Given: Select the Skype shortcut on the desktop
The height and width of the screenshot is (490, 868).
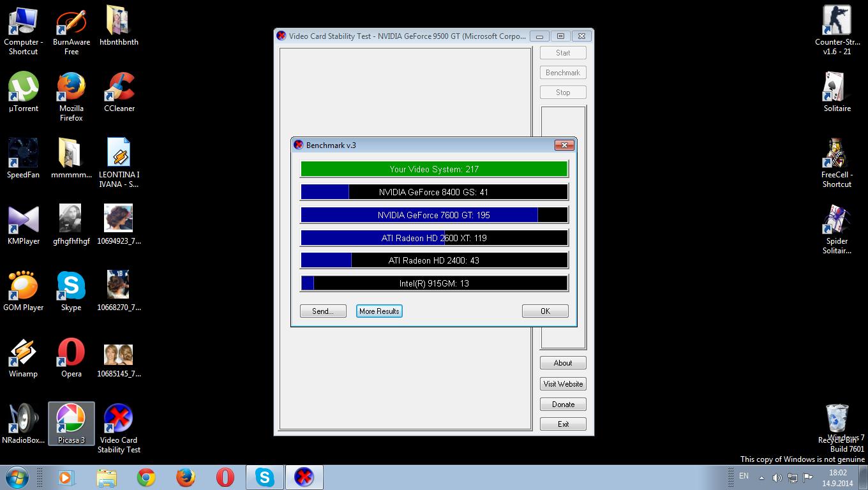Looking at the screenshot, I should point(71,291).
